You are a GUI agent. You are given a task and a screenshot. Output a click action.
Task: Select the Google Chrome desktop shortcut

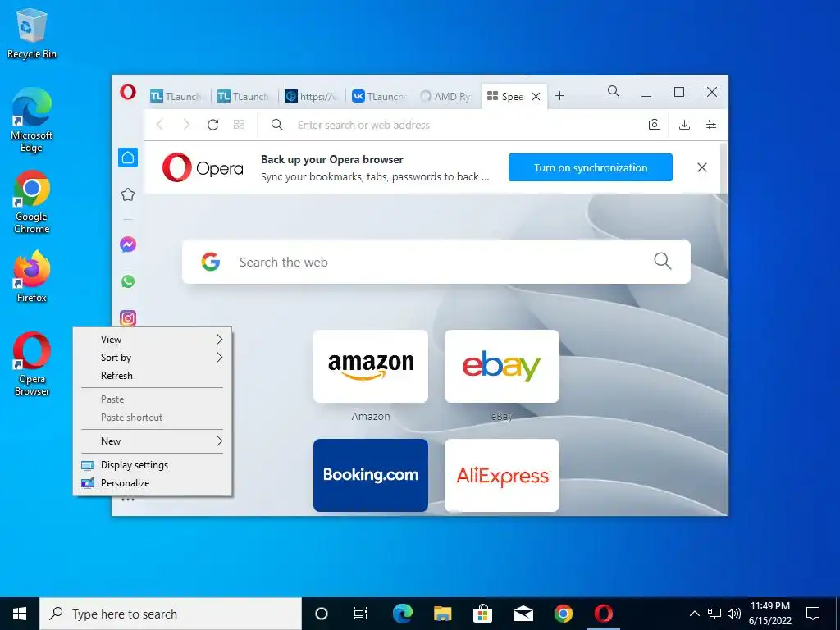coord(32,202)
